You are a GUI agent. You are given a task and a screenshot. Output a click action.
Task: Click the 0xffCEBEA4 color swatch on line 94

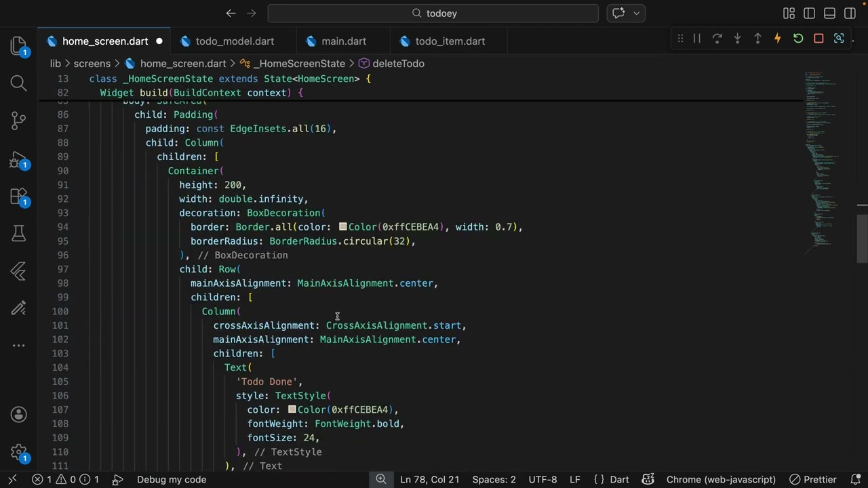click(x=343, y=227)
